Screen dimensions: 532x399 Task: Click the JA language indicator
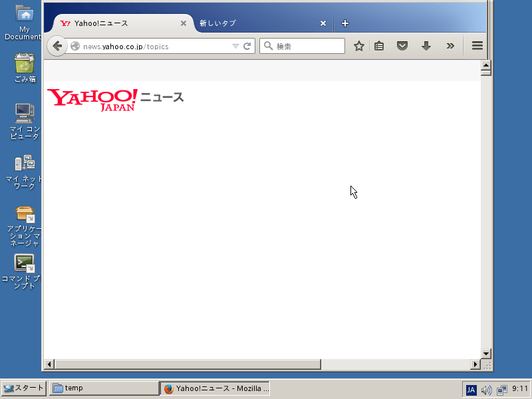point(471,390)
